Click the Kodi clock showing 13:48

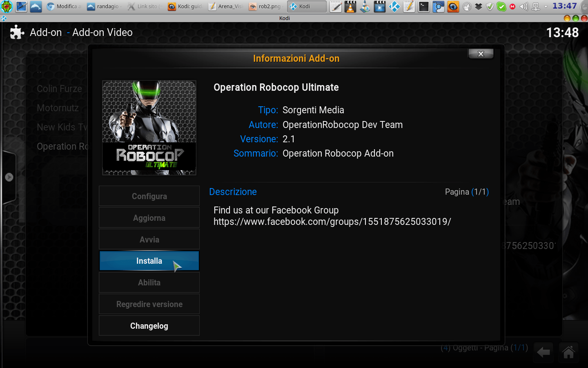pos(562,33)
